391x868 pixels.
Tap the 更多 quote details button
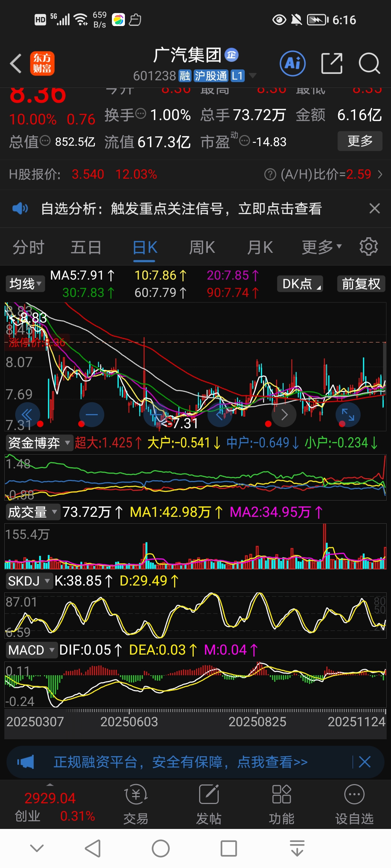[360, 141]
